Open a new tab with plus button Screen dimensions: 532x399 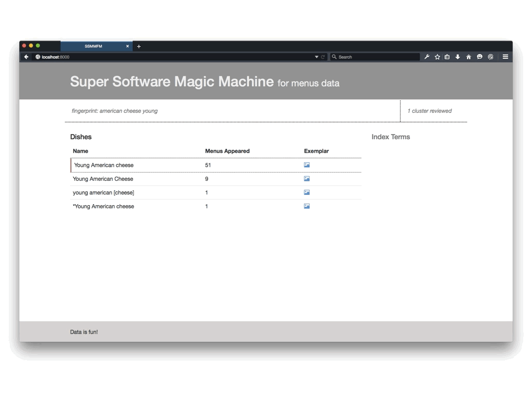139,46
